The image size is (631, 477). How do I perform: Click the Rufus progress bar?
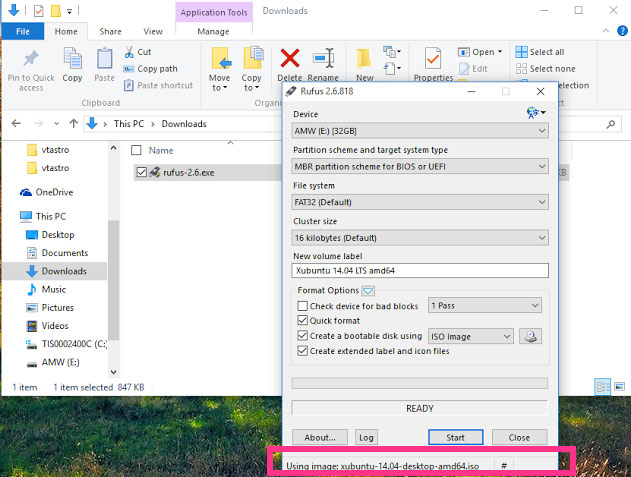(x=419, y=383)
